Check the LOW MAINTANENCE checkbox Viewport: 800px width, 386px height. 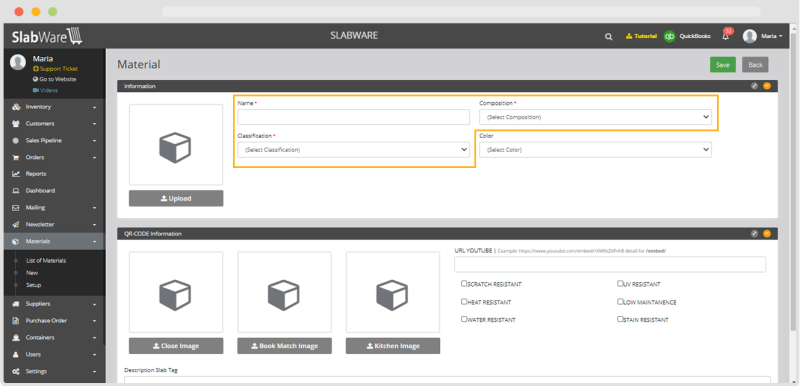620,301
